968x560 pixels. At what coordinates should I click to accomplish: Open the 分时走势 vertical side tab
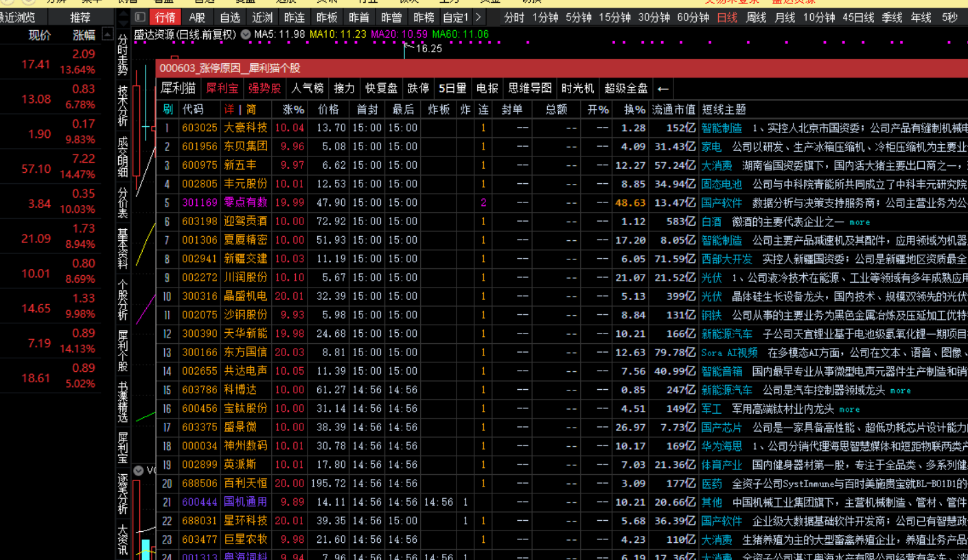(123, 56)
